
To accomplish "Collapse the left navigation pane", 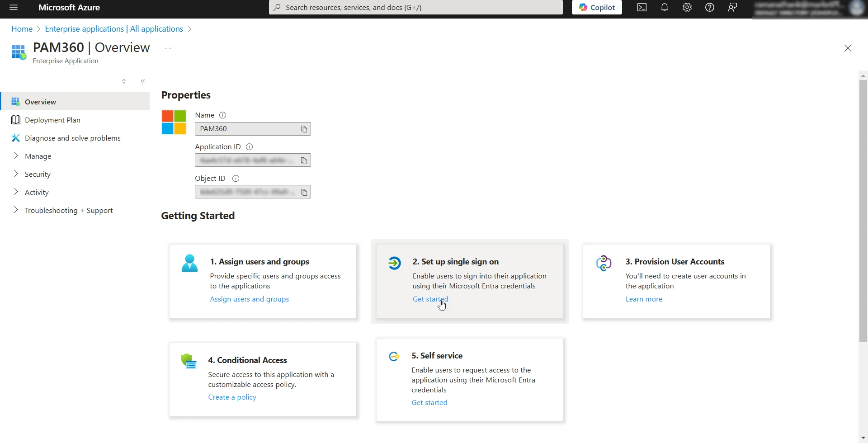I will tap(143, 81).
